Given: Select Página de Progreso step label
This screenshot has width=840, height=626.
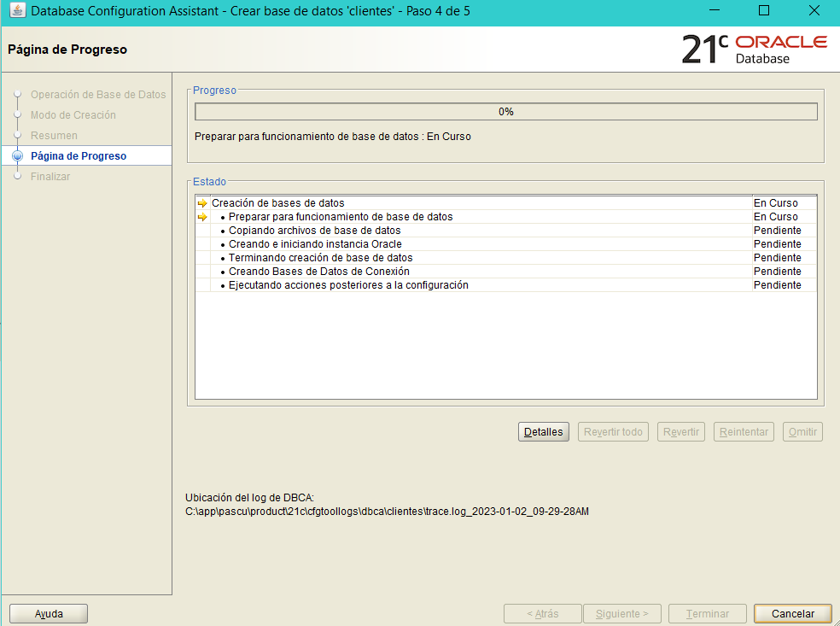Looking at the screenshot, I should 79,156.
